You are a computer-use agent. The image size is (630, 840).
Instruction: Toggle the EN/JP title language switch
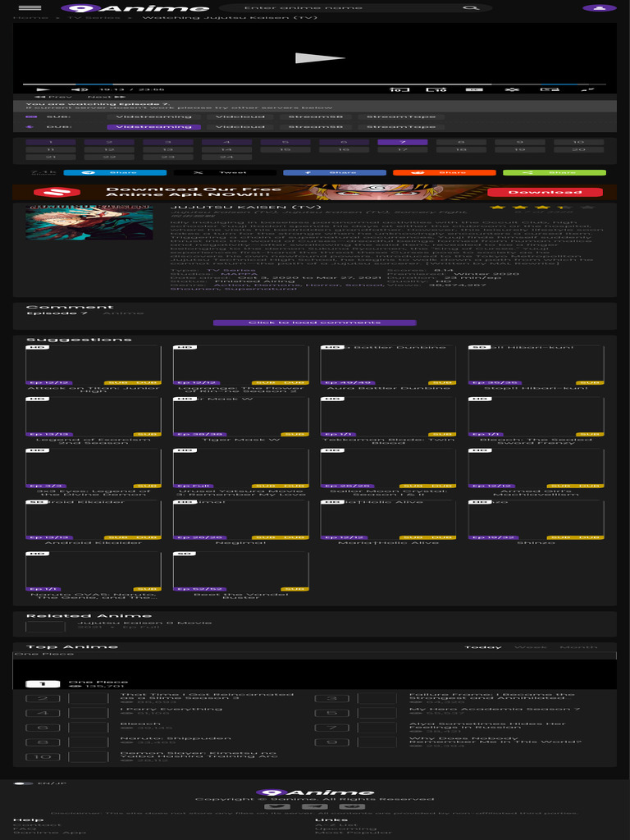pyautogui.click(x=24, y=783)
